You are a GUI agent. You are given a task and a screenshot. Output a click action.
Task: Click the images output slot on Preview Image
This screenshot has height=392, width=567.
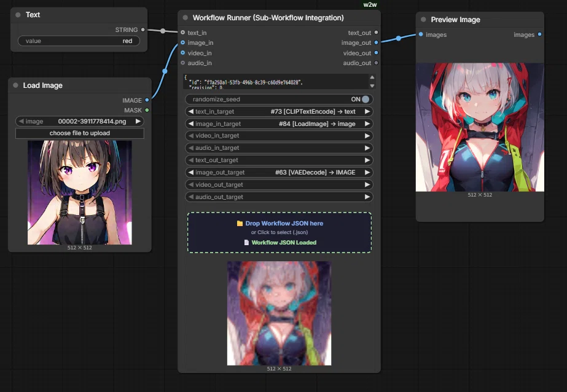pyautogui.click(x=539, y=34)
